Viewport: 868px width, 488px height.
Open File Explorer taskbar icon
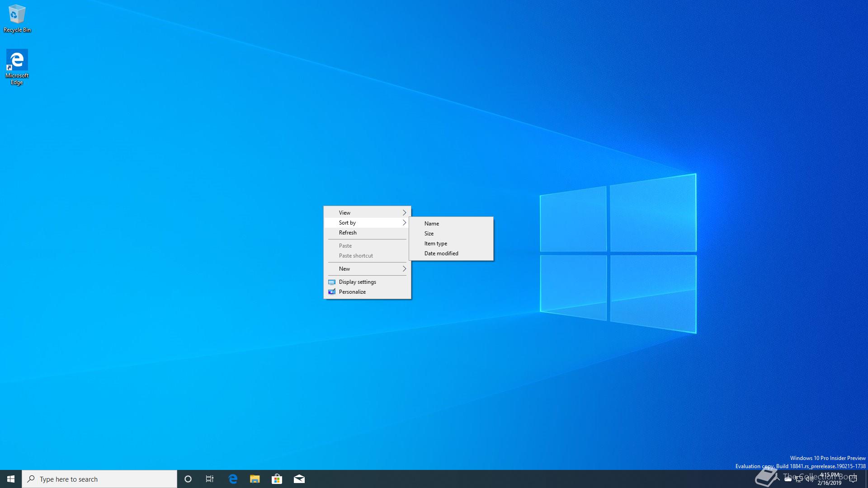(x=255, y=479)
